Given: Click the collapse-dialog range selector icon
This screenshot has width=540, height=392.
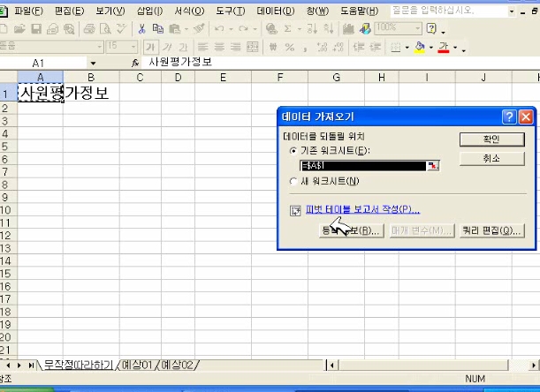Looking at the screenshot, I should (433, 165).
